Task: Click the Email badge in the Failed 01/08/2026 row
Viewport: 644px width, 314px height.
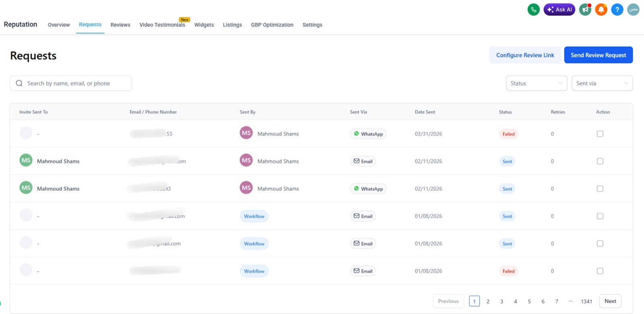Action: [x=363, y=271]
